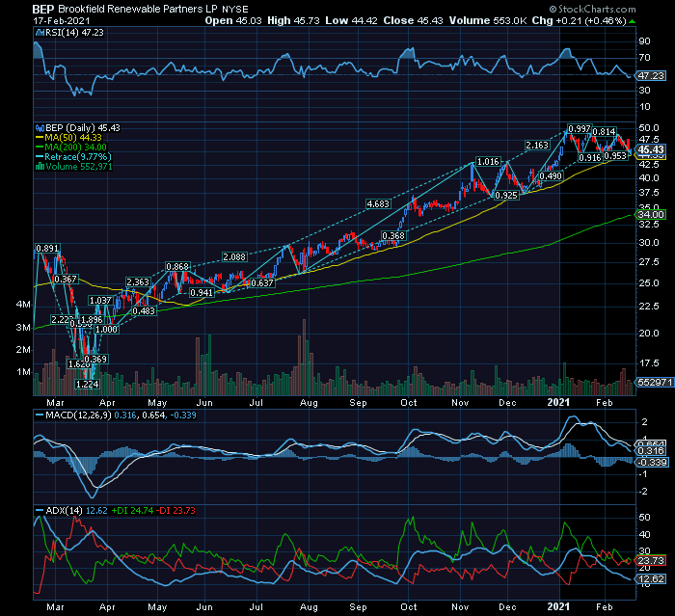The width and height of the screenshot is (675, 616).
Task: Click the 2.363 retracement label
Action: pos(138,282)
